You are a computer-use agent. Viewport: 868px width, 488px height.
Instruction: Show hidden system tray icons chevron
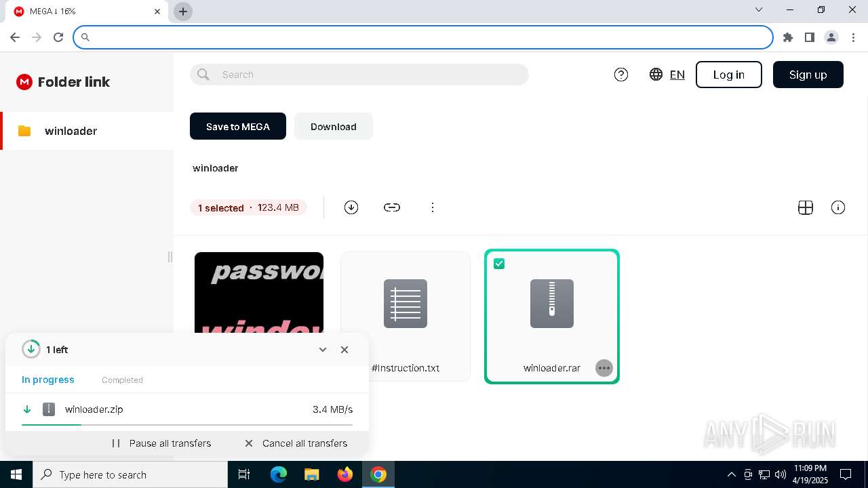[731, 474]
